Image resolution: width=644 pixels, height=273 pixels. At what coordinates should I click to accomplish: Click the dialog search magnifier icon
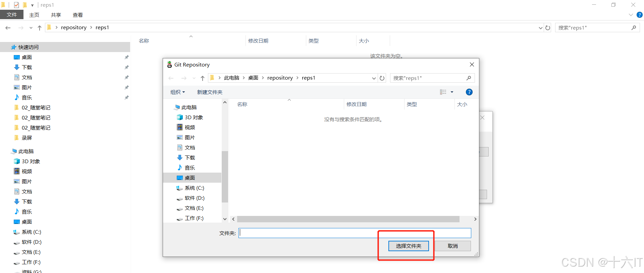point(469,78)
